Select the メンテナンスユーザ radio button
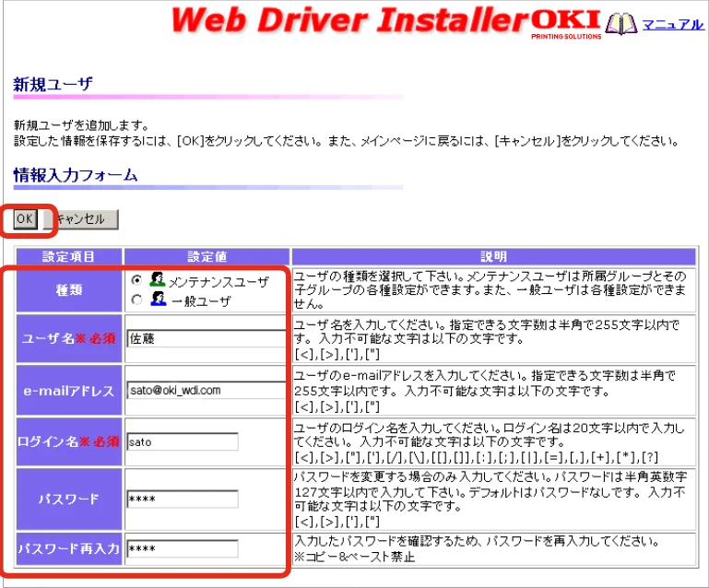 pos(137,280)
